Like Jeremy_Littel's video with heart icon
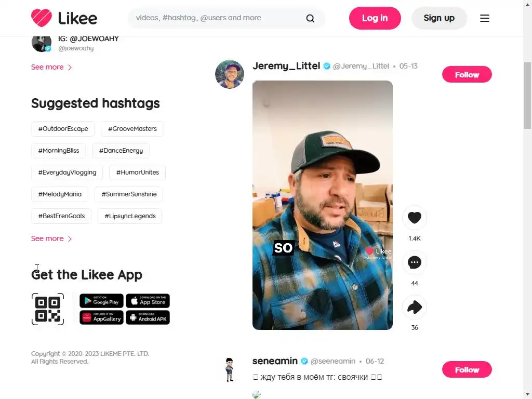This screenshot has height=399, width=532. 414,218
